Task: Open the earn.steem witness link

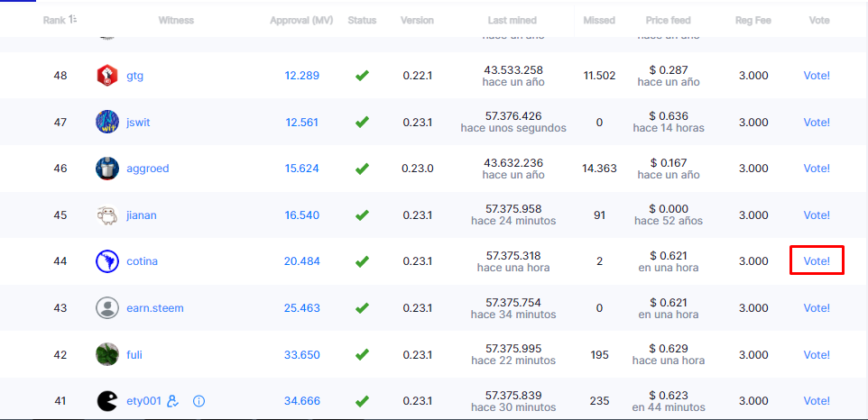Action: 154,308
